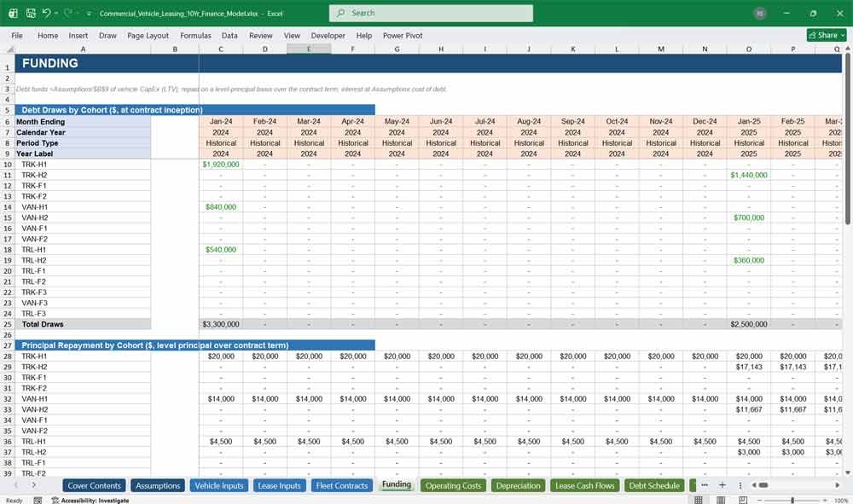Switch to Page Break Preview icon
The image size is (853, 504).
coord(743,500)
